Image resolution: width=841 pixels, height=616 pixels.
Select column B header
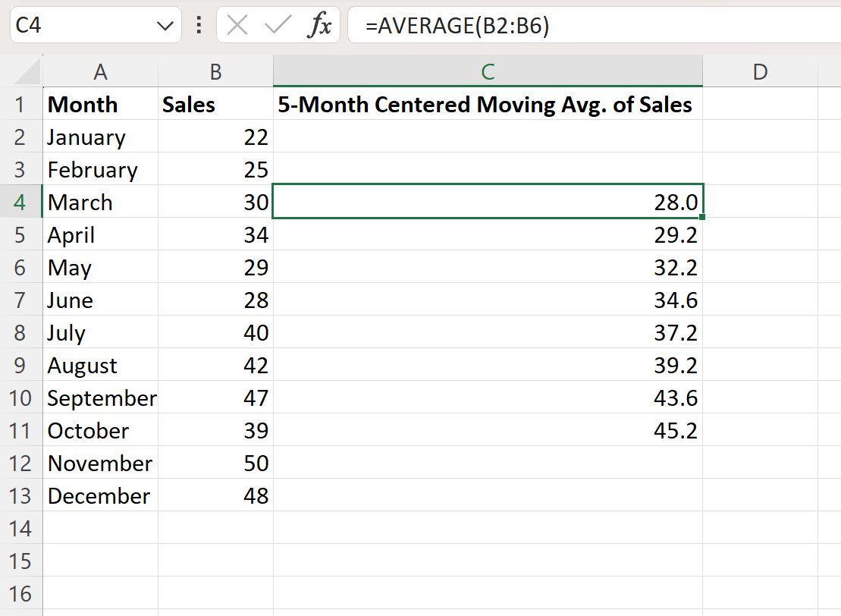pos(215,71)
